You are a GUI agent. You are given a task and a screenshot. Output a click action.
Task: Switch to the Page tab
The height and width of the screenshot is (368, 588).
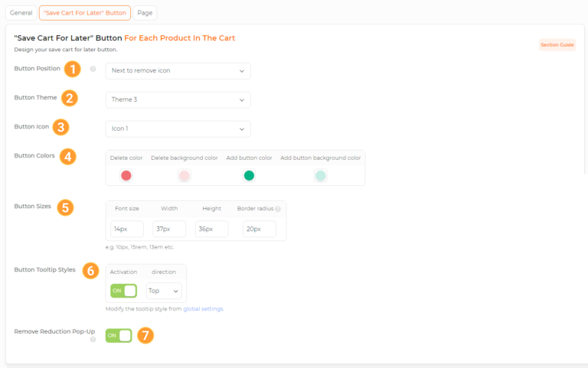[145, 13]
